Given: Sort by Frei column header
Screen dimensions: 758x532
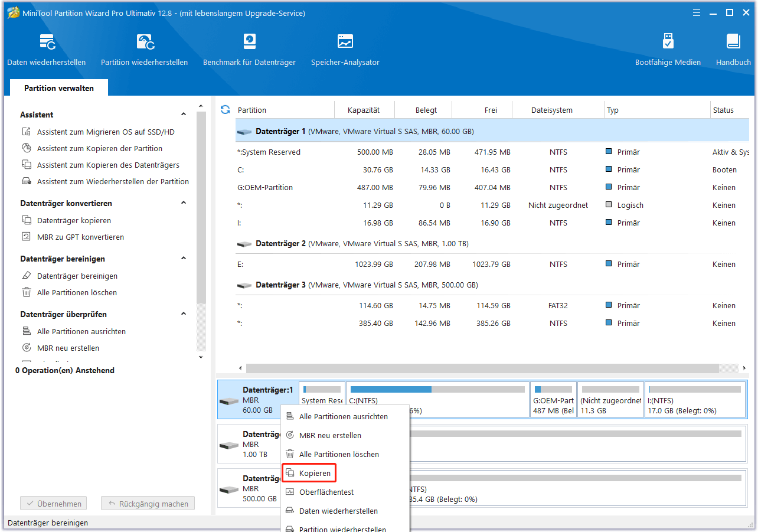Looking at the screenshot, I should pyautogui.click(x=482, y=110).
